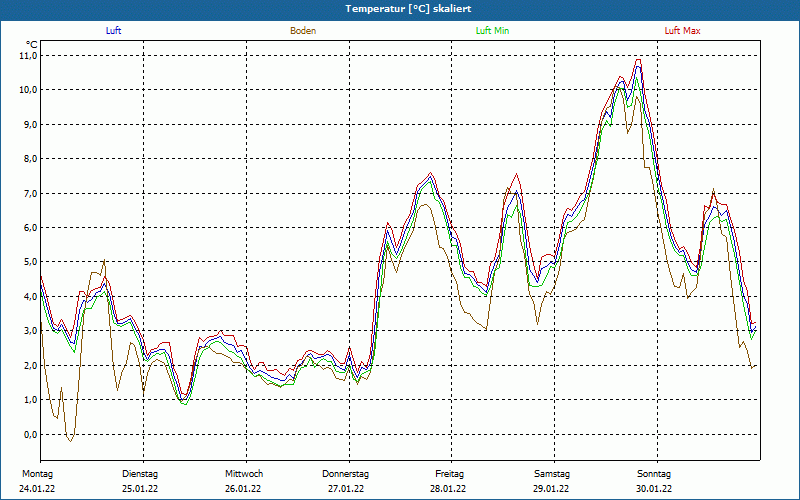Click the Dienstag day label
The image size is (800, 500).
[x=140, y=474]
